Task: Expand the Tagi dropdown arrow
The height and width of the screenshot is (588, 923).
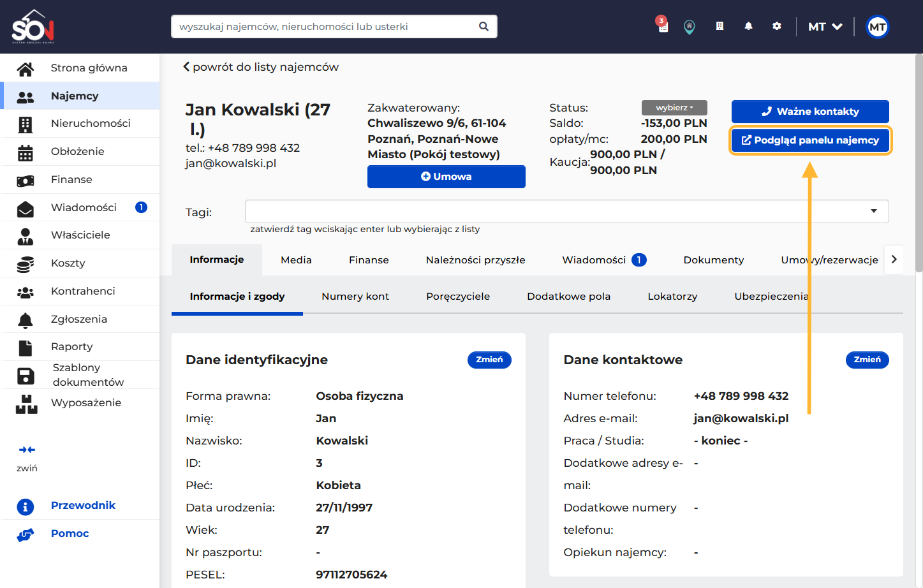Action: click(x=873, y=211)
